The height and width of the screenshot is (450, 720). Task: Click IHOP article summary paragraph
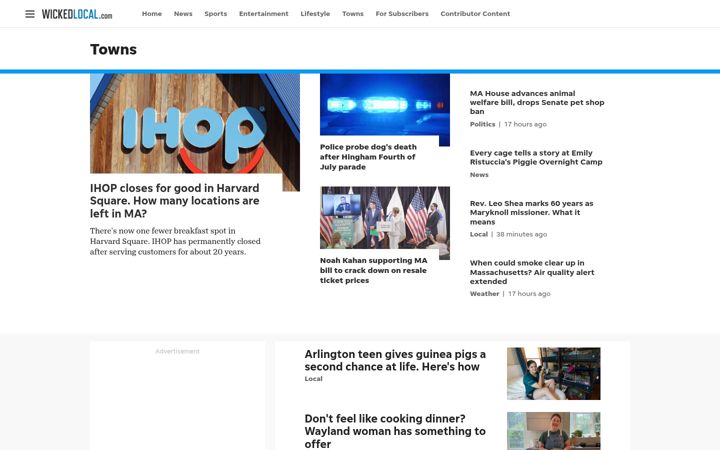pos(175,241)
